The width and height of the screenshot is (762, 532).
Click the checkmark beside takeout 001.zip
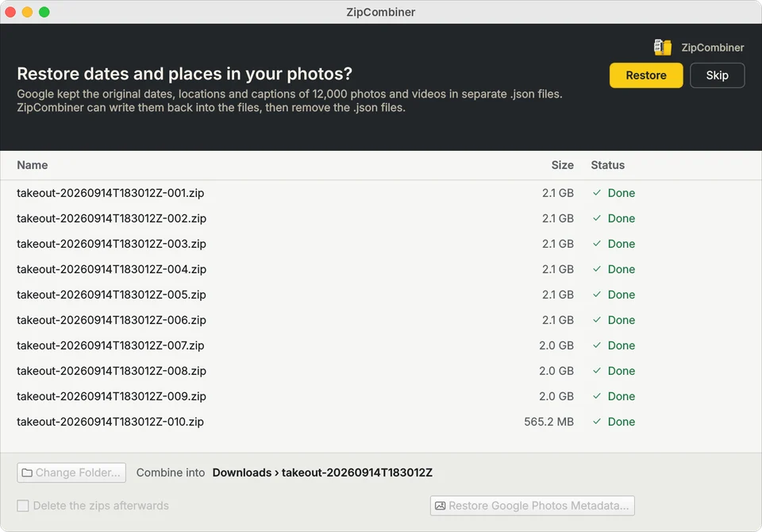pos(597,193)
